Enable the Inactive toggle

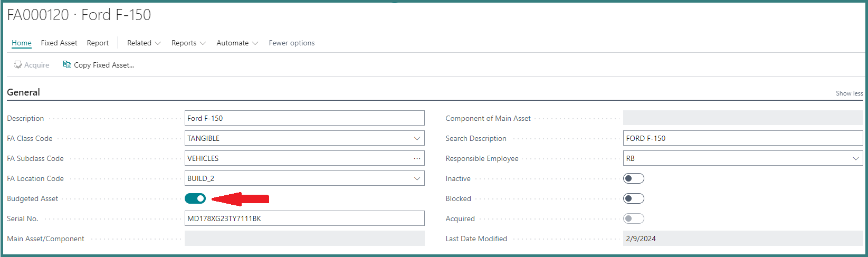click(x=634, y=178)
